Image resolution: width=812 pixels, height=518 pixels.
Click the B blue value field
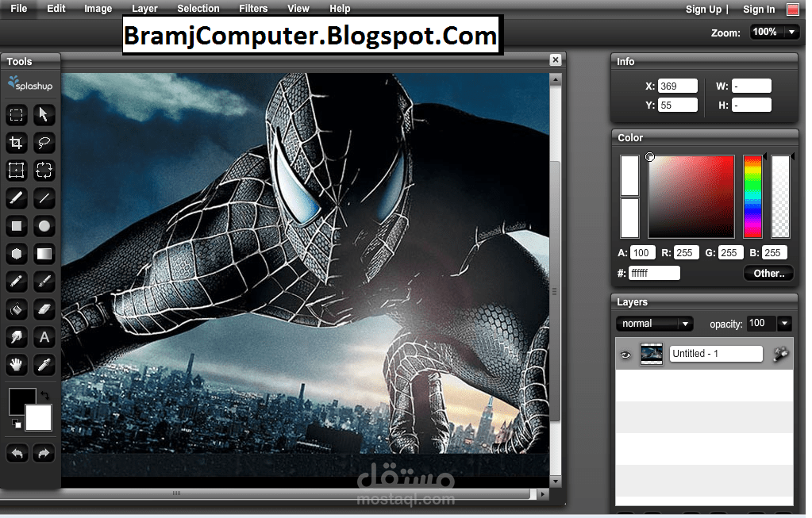[x=775, y=252]
